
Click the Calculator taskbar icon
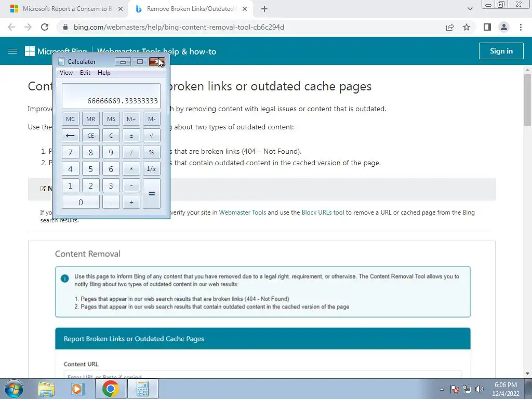(142, 389)
